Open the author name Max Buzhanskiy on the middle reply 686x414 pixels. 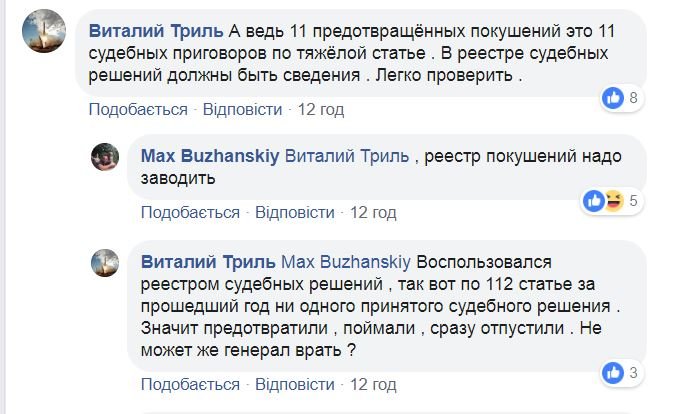[211, 156]
